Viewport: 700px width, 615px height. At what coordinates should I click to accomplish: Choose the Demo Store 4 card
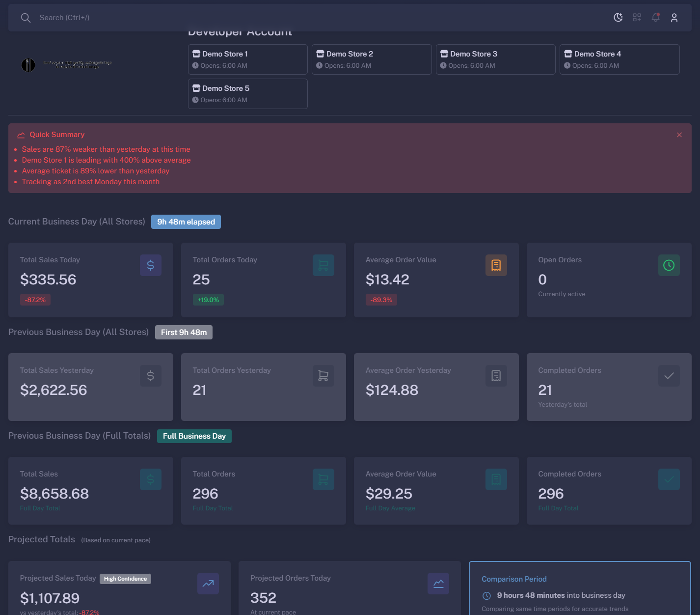coord(619,59)
